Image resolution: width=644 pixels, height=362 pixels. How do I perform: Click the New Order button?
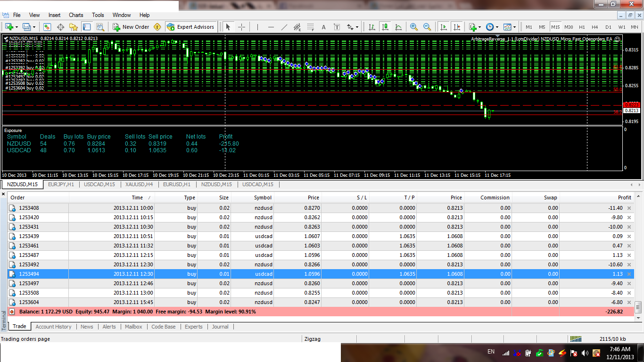click(131, 27)
